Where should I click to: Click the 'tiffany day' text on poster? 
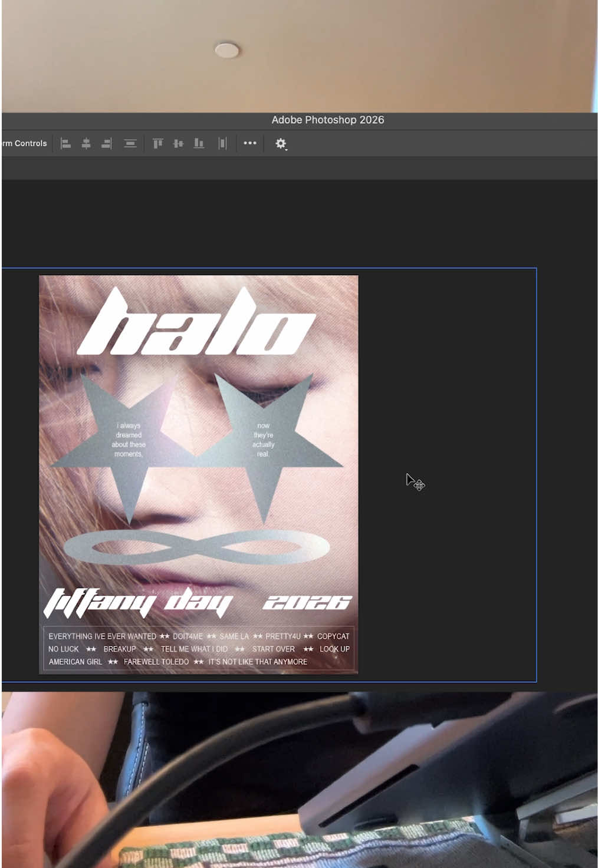(139, 602)
